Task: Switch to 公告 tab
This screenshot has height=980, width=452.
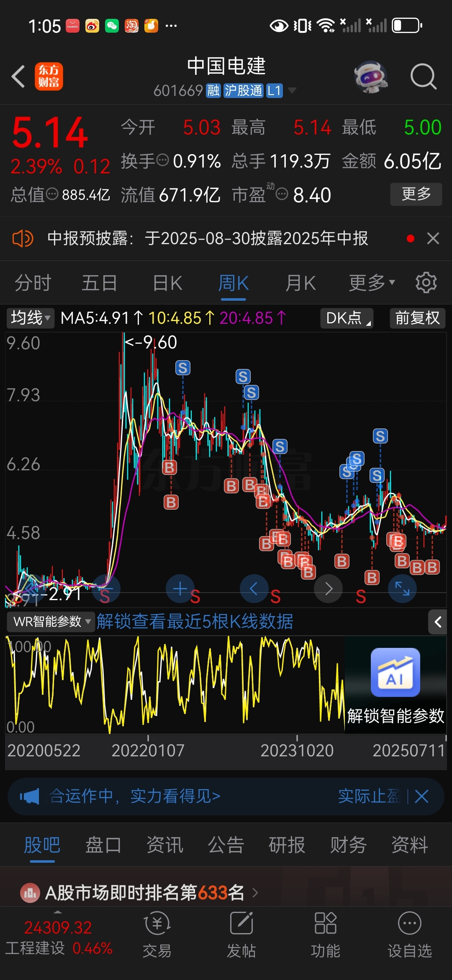Action: pos(226,845)
